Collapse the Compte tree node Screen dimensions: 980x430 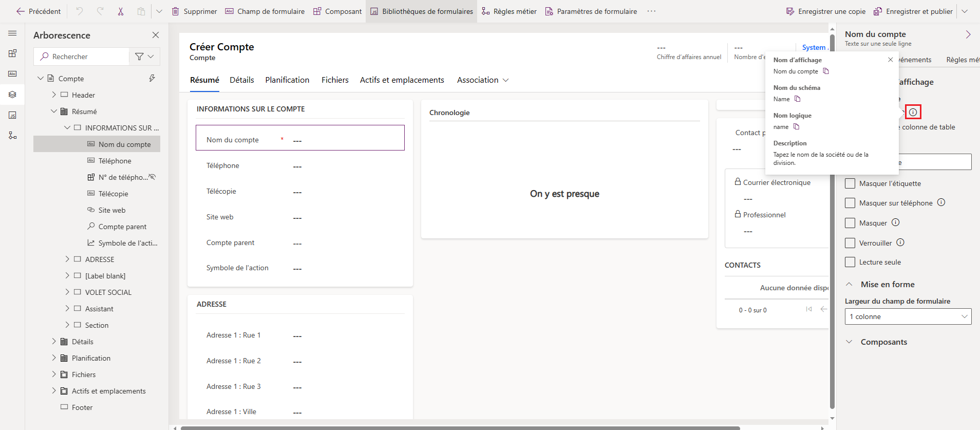(x=41, y=78)
